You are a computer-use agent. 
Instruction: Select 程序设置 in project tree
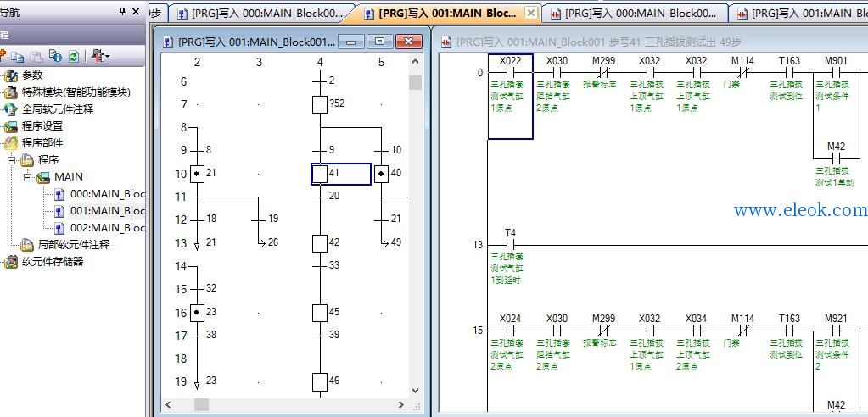coord(42,126)
